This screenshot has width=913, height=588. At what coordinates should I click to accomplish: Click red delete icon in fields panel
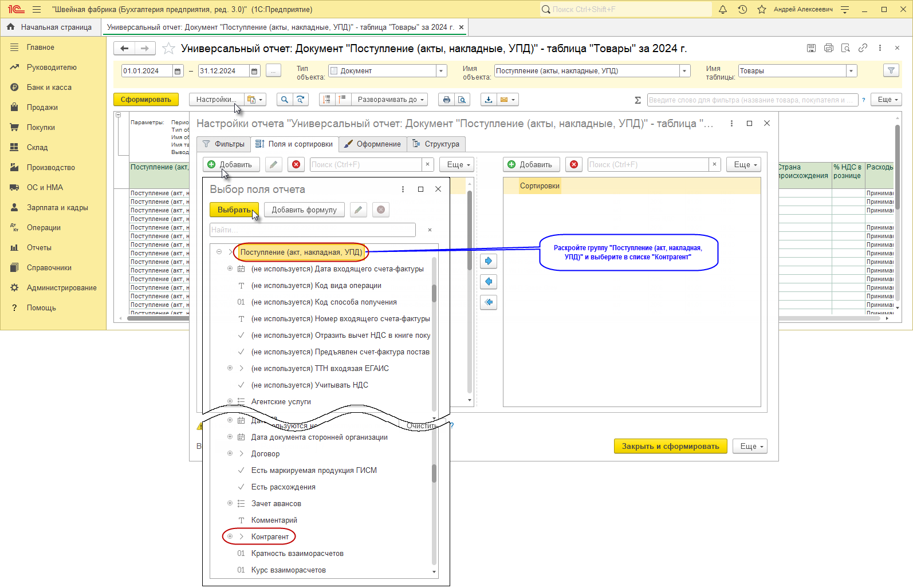296,165
